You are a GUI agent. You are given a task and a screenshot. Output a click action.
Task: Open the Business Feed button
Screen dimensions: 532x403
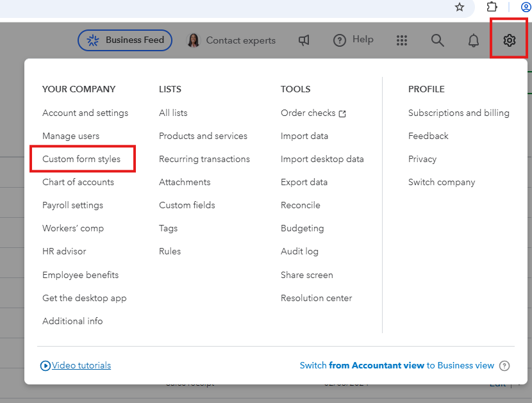coord(125,40)
